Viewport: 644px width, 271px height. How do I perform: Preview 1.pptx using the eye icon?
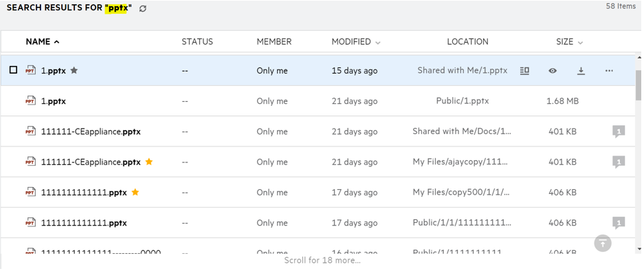[553, 71]
